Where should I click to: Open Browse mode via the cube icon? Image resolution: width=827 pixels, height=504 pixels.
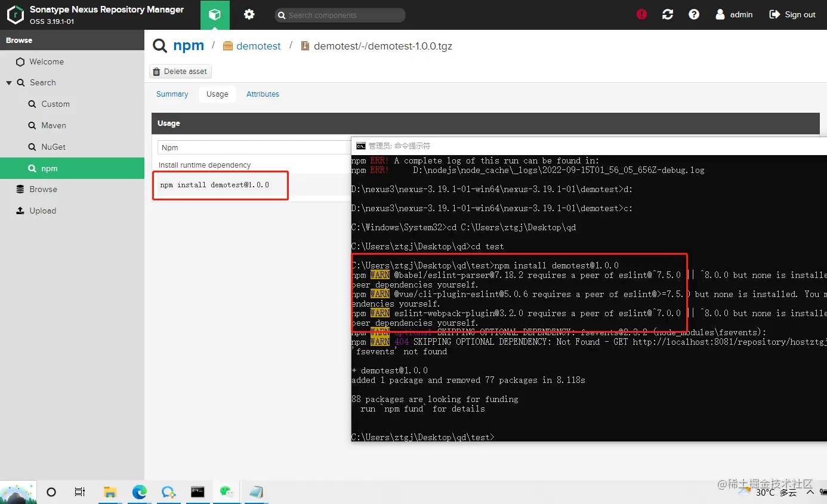[215, 15]
